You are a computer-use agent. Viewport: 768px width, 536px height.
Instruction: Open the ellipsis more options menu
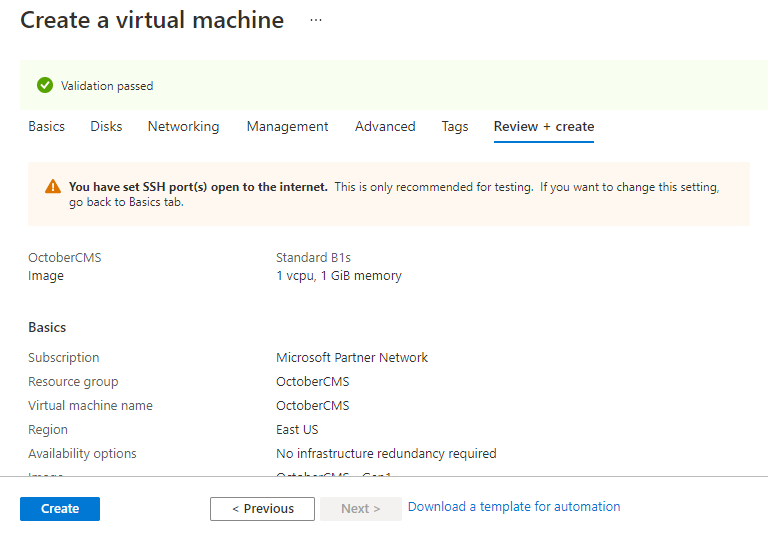pyautogui.click(x=316, y=20)
